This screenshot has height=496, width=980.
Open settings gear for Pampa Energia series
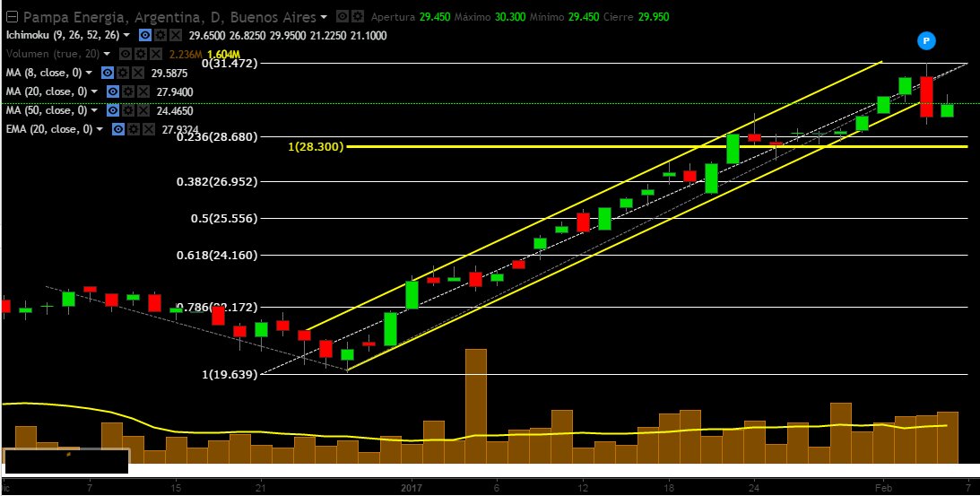[357, 16]
